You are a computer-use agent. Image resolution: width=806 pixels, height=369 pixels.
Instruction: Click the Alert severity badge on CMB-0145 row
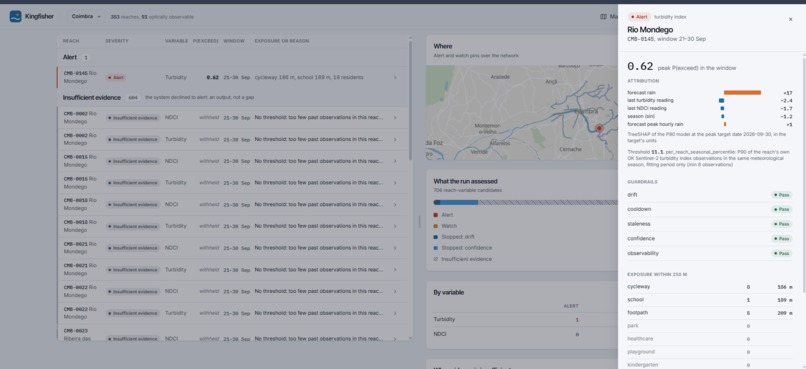coord(116,78)
